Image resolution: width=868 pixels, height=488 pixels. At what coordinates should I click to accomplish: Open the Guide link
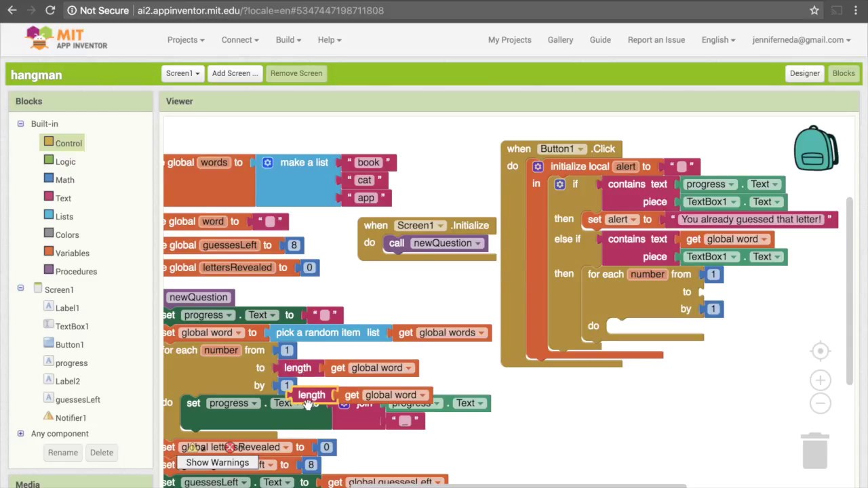[600, 40]
